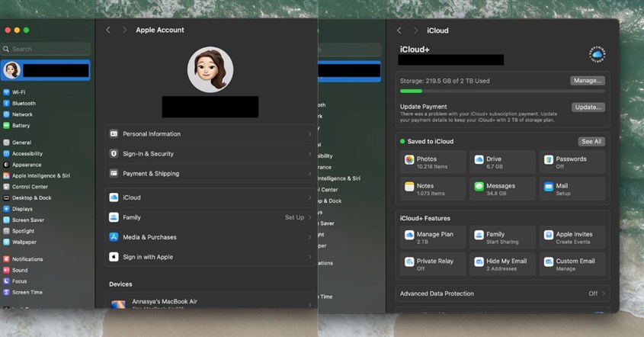Viewport: 644px width, 337px height.
Task: Open Wi-Fi settings in sidebar
Action: pyautogui.click(x=14, y=92)
